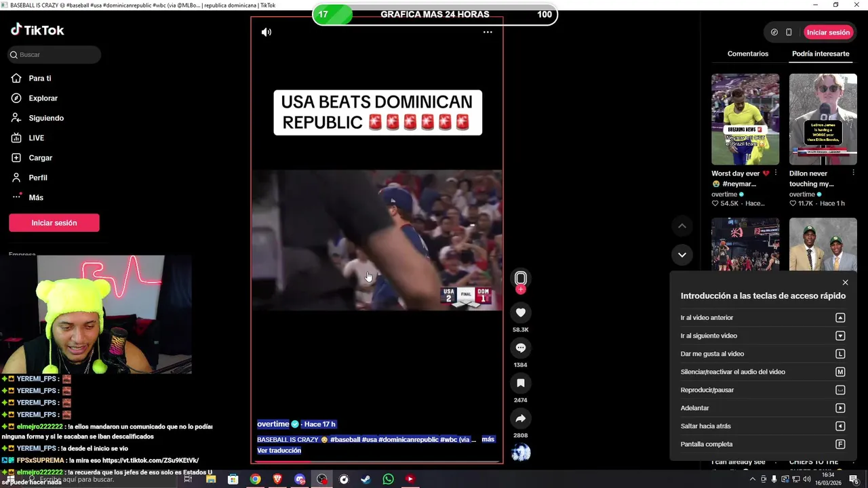
Task: Expand caption with más link
Action: [x=488, y=439]
